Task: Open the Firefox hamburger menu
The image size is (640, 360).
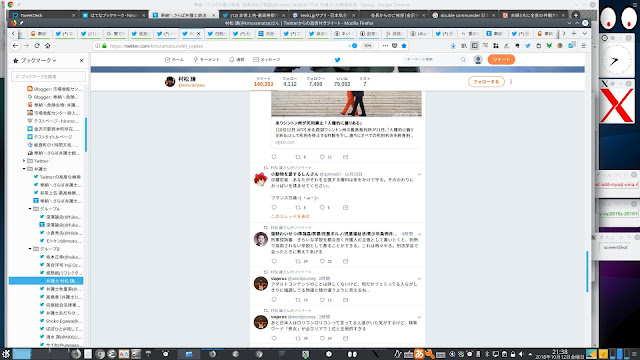Action: [x=584, y=46]
